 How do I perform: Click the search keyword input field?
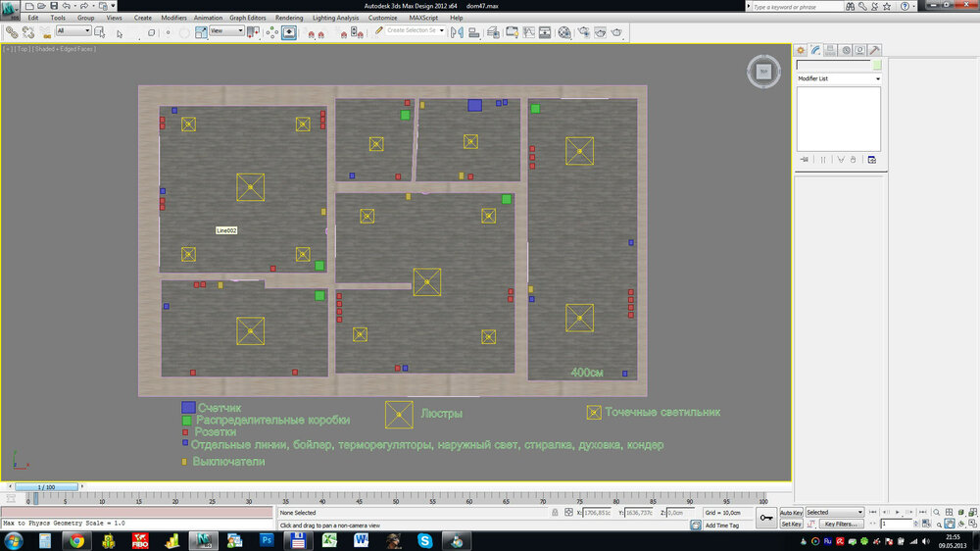pos(799,6)
